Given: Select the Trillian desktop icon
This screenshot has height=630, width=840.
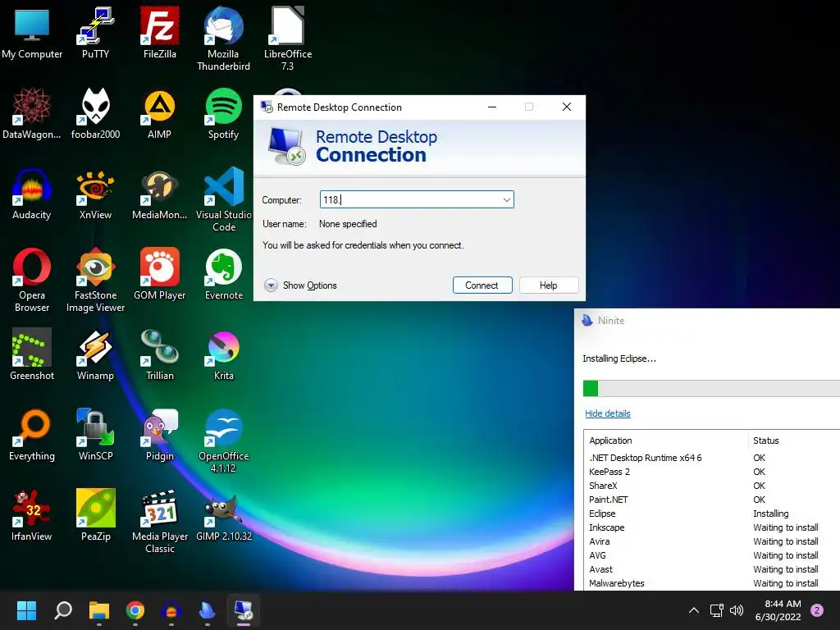Looking at the screenshot, I should pyautogui.click(x=160, y=354).
